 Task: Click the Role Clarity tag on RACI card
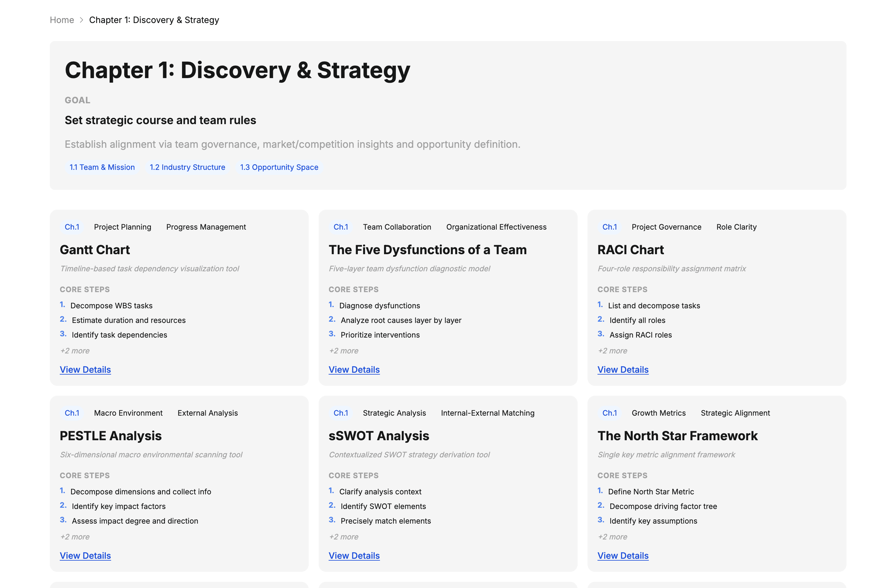click(x=736, y=227)
